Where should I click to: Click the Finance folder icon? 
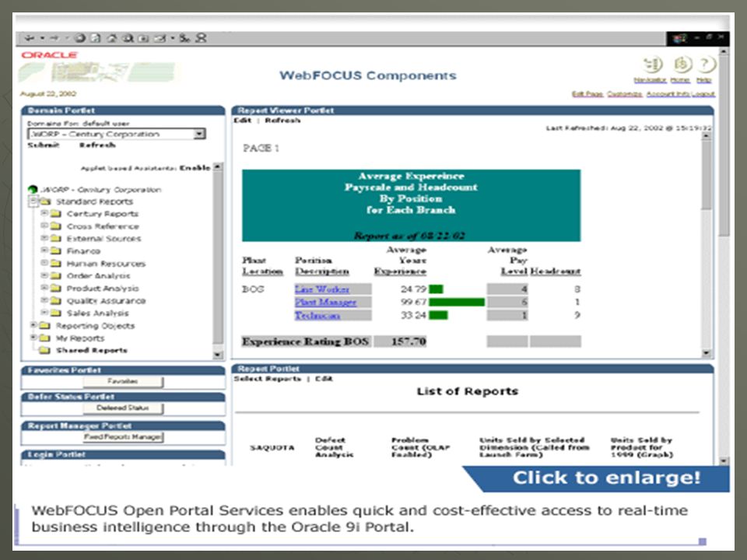pos(56,250)
